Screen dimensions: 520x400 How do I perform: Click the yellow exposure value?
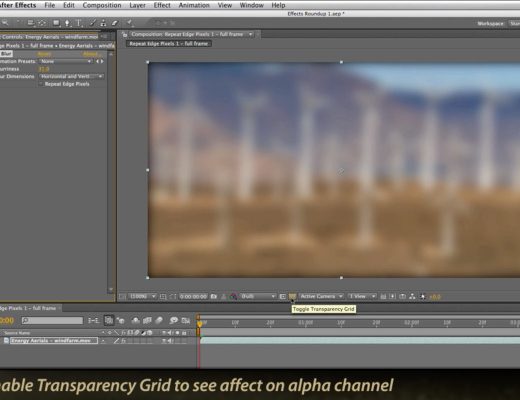click(435, 297)
